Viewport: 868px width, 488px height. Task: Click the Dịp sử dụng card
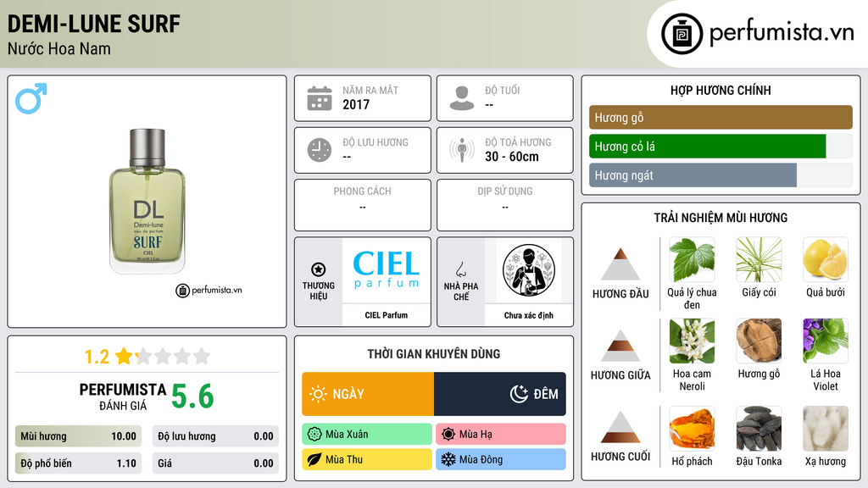tap(505, 205)
